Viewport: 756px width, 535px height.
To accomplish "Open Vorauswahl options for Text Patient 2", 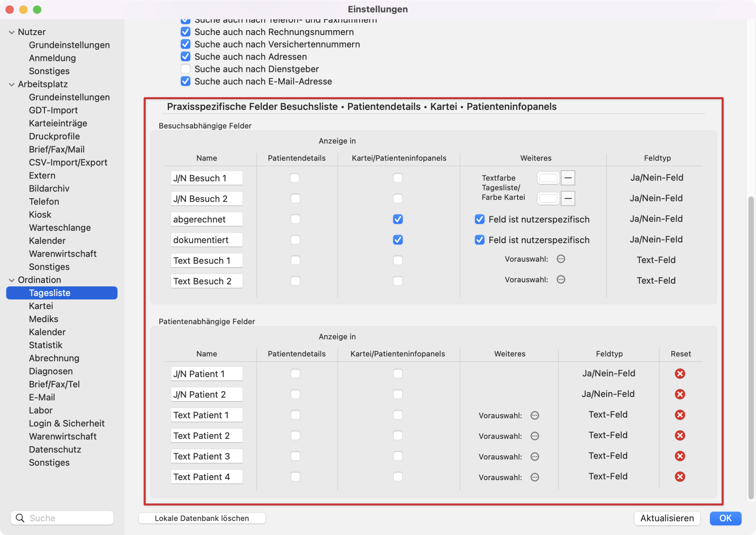I will pyautogui.click(x=535, y=436).
